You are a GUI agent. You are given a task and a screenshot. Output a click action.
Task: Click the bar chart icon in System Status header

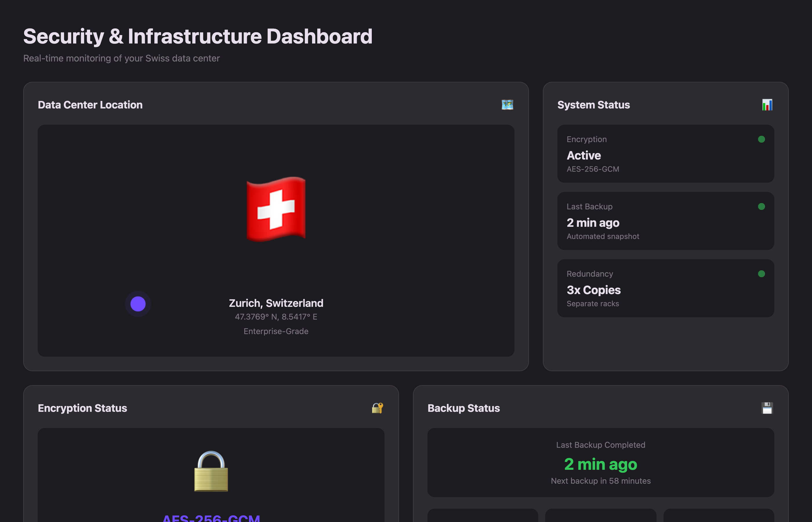pyautogui.click(x=768, y=105)
